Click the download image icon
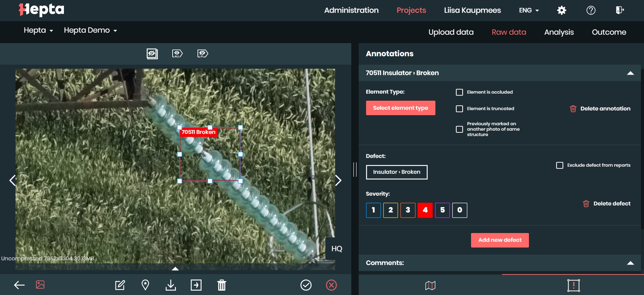The width and height of the screenshot is (644, 295). coord(171,285)
